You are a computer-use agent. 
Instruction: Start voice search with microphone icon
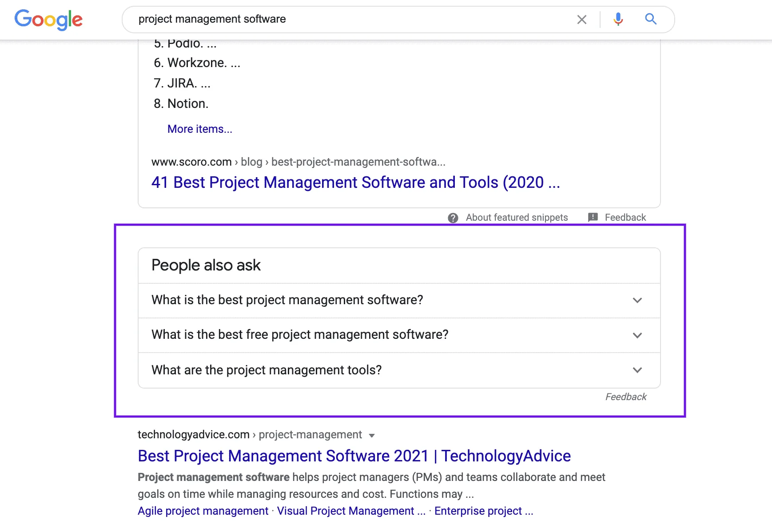click(618, 19)
